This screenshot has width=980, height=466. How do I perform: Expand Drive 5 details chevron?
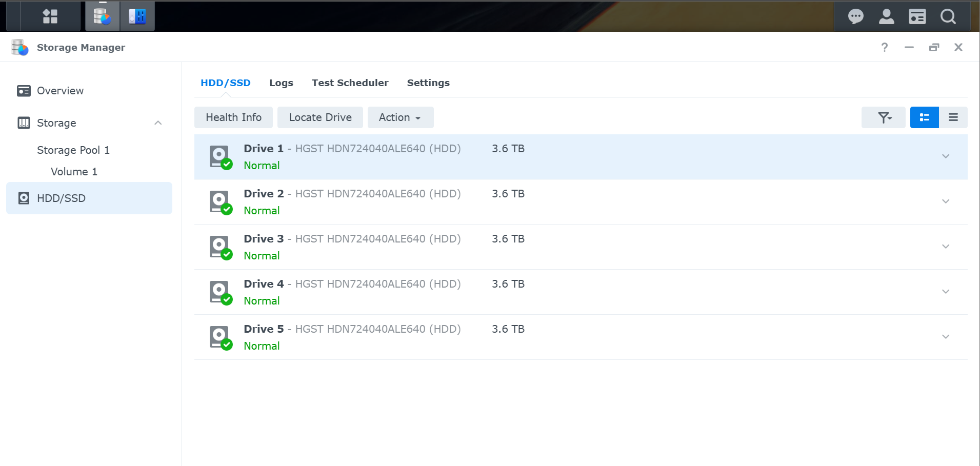point(946,337)
